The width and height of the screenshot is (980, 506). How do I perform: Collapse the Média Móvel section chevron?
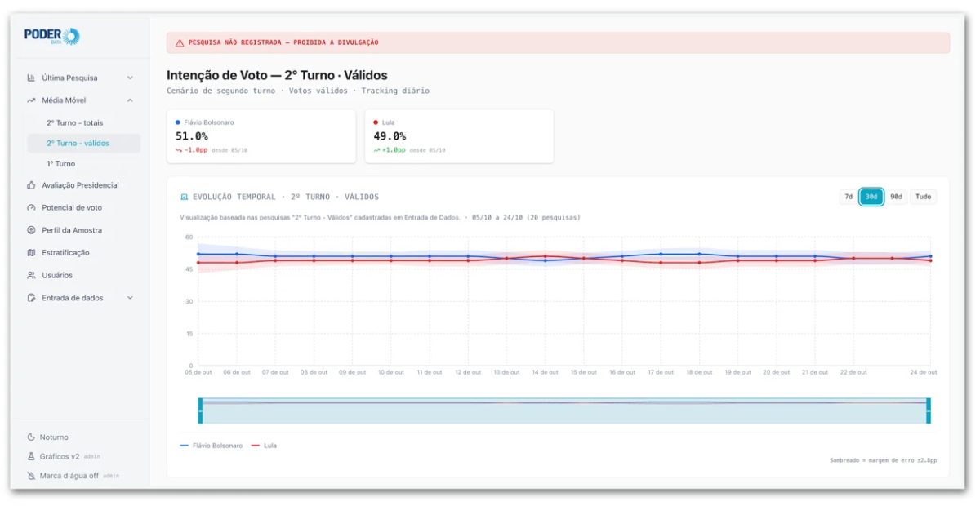130,100
